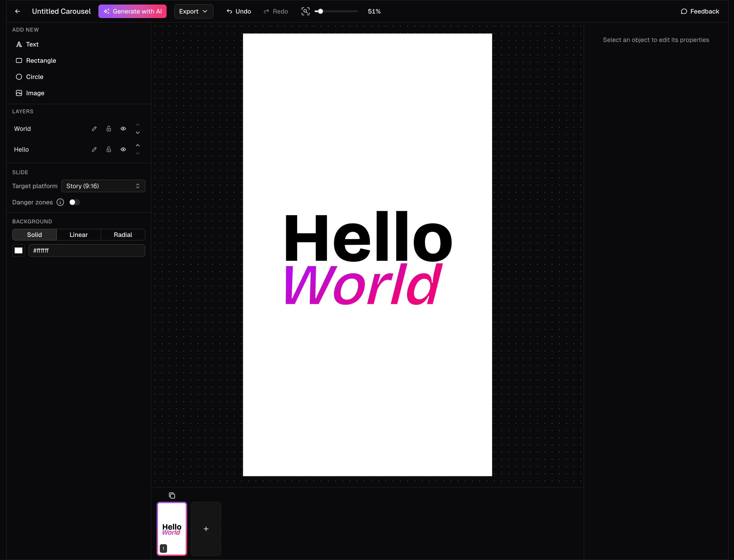This screenshot has height=560, width=734.
Task: Switch background to Linear gradient
Action: tap(78, 234)
